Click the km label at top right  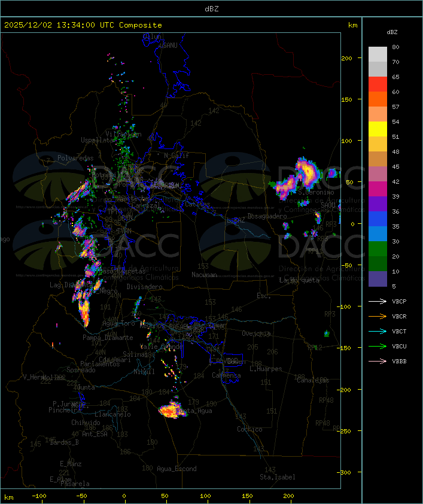click(352, 25)
